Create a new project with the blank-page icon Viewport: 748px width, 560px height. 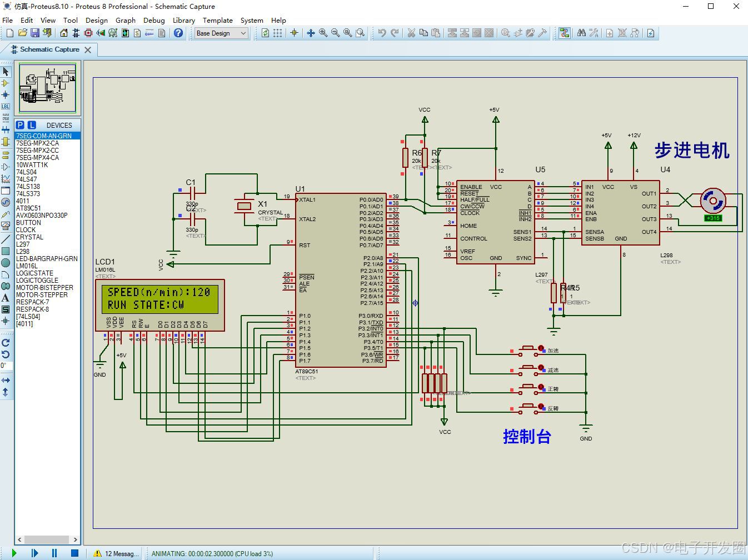tap(10, 33)
